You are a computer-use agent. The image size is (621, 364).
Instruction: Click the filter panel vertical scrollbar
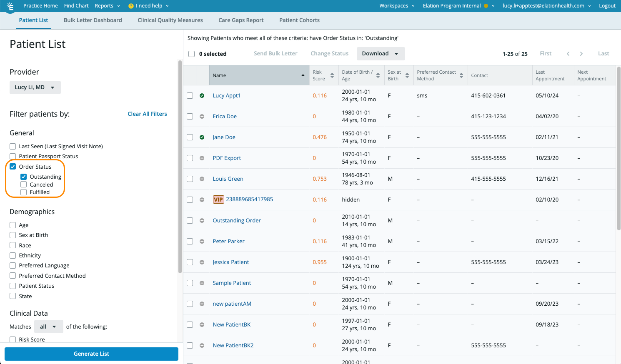point(180,167)
